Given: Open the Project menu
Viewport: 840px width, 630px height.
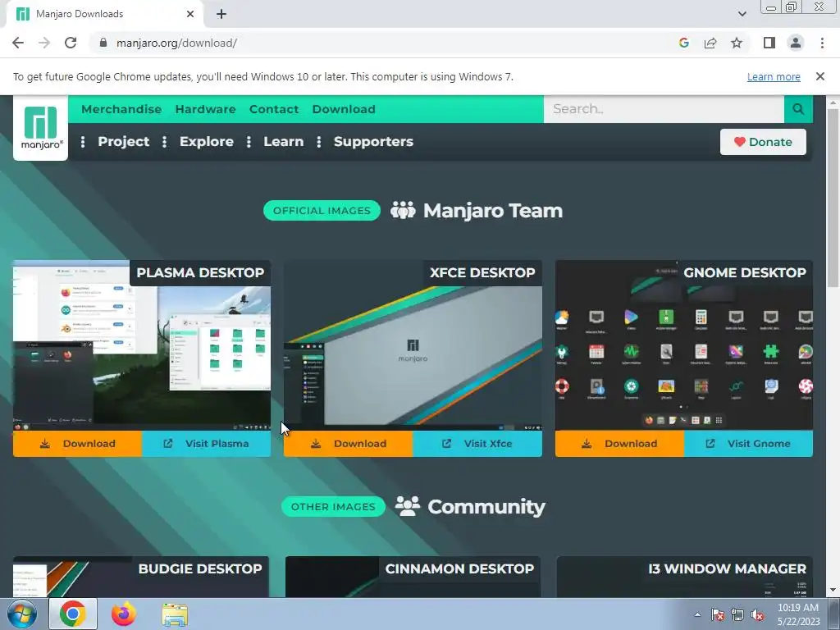Looking at the screenshot, I should [124, 141].
